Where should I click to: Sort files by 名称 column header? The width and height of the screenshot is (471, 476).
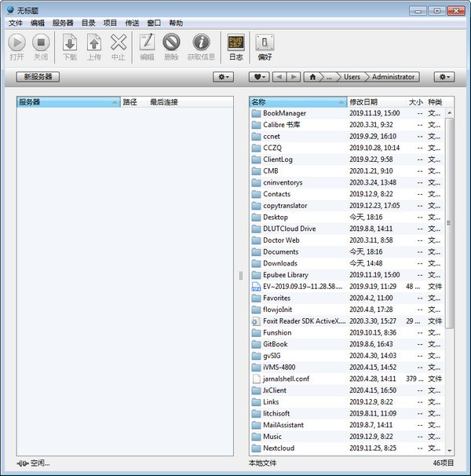[x=298, y=102]
